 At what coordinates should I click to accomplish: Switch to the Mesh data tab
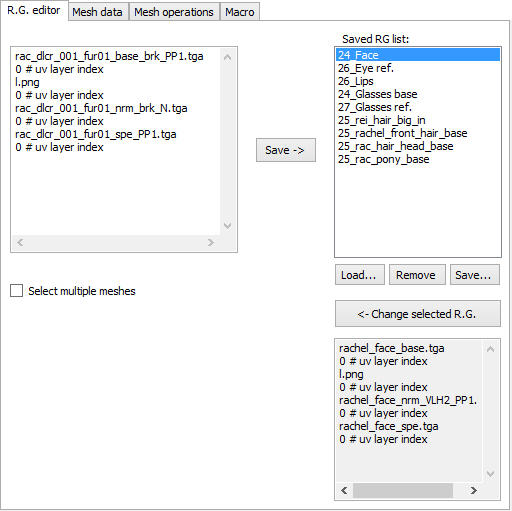pyautogui.click(x=98, y=12)
